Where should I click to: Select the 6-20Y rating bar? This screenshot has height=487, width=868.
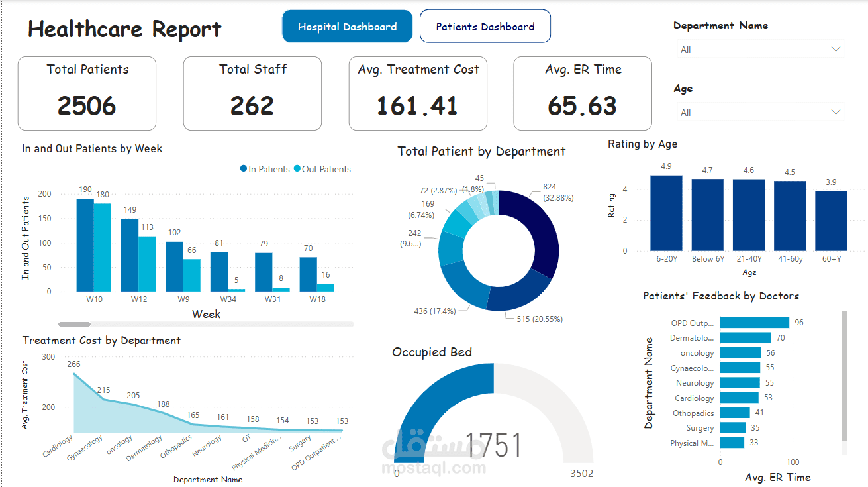click(666, 212)
